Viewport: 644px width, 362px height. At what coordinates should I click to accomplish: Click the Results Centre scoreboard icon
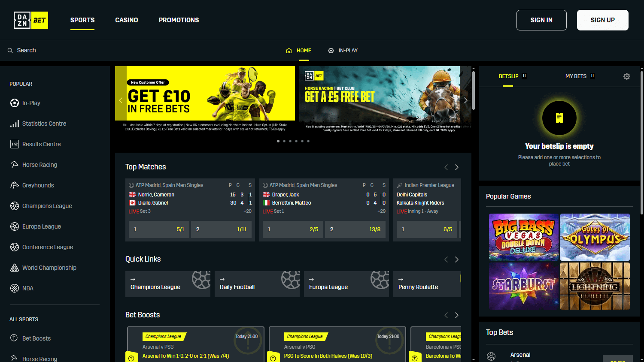pyautogui.click(x=15, y=144)
